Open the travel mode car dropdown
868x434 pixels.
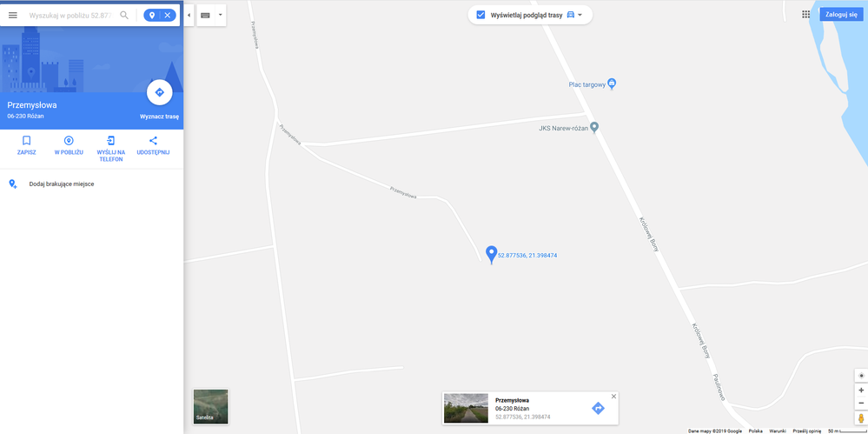coord(574,15)
